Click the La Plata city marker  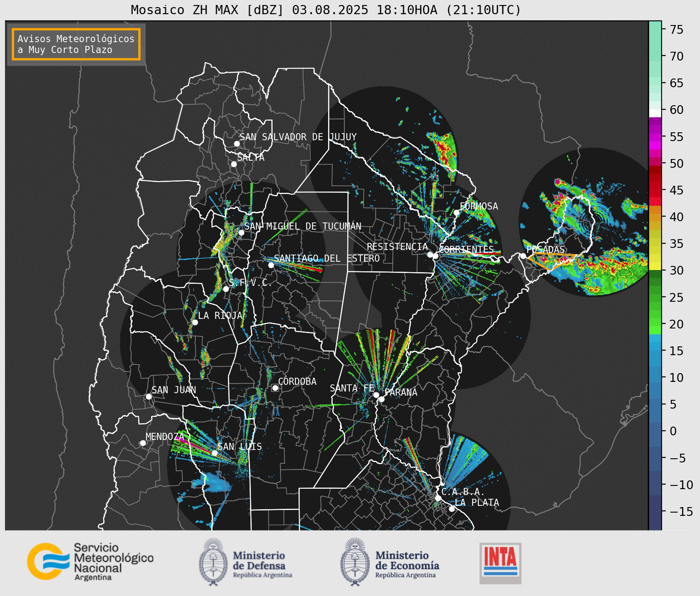[452, 508]
